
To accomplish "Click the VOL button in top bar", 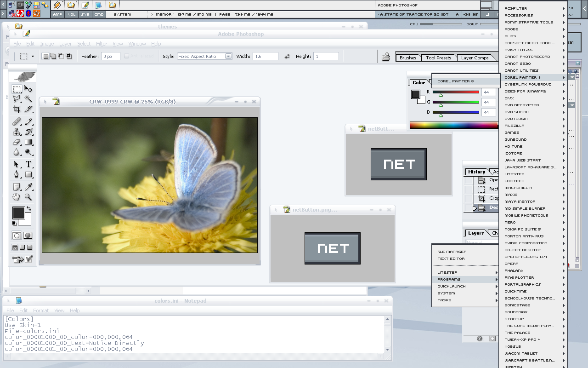I will click(x=71, y=14).
